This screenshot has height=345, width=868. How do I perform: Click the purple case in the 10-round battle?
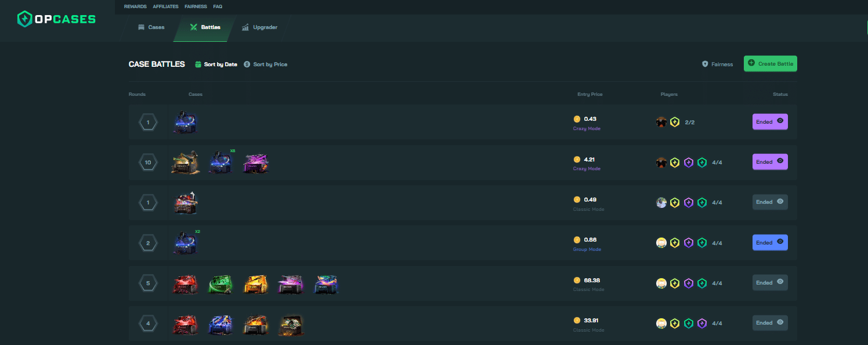[x=255, y=163]
